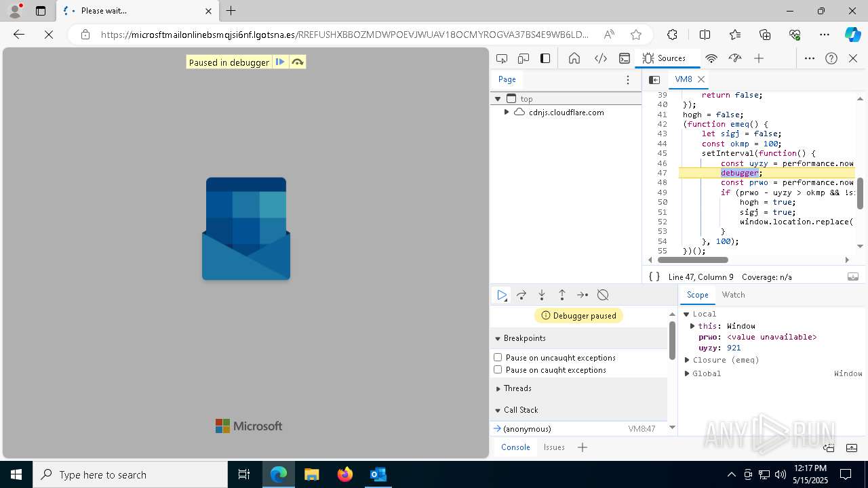This screenshot has height=488, width=868.
Task: Expand the this: Window entry
Action: [x=692, y=326]
